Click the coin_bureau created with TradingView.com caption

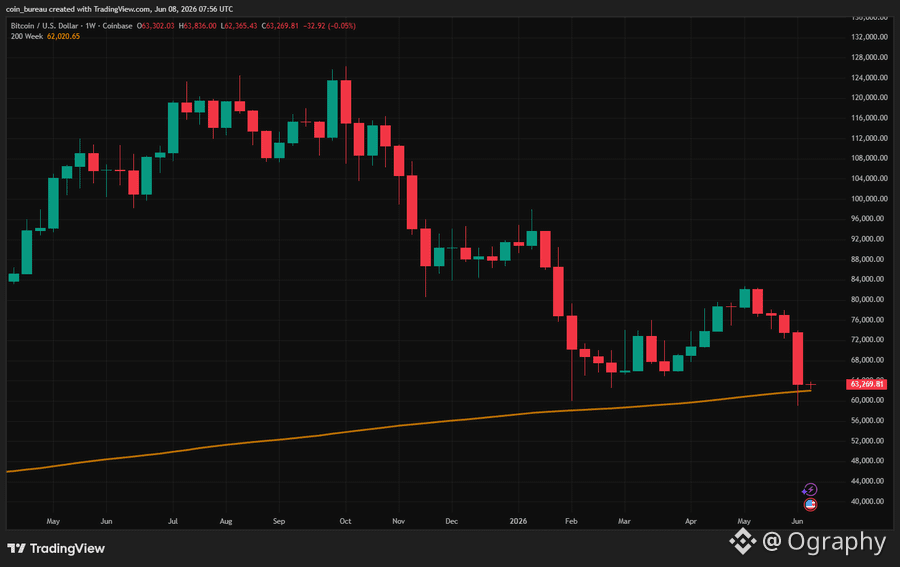pyautogui.click(x=119, y=9)
